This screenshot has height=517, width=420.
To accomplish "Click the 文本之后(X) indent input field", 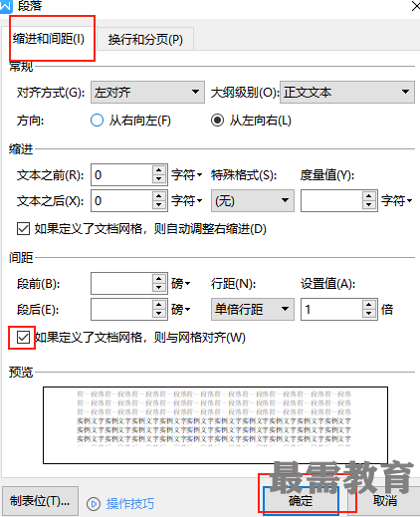I will (121, 200).
